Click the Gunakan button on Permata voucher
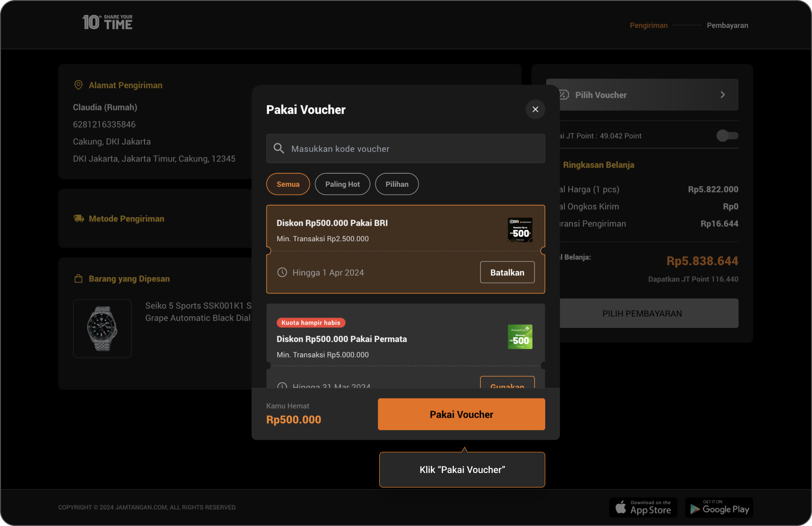This screenshot has width=812, height=526. point(507,382)
